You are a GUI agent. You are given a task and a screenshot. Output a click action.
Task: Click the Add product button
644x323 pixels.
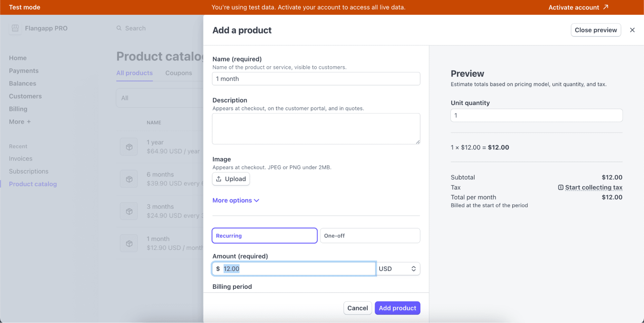pyautogui.click(x=397, y=308)
